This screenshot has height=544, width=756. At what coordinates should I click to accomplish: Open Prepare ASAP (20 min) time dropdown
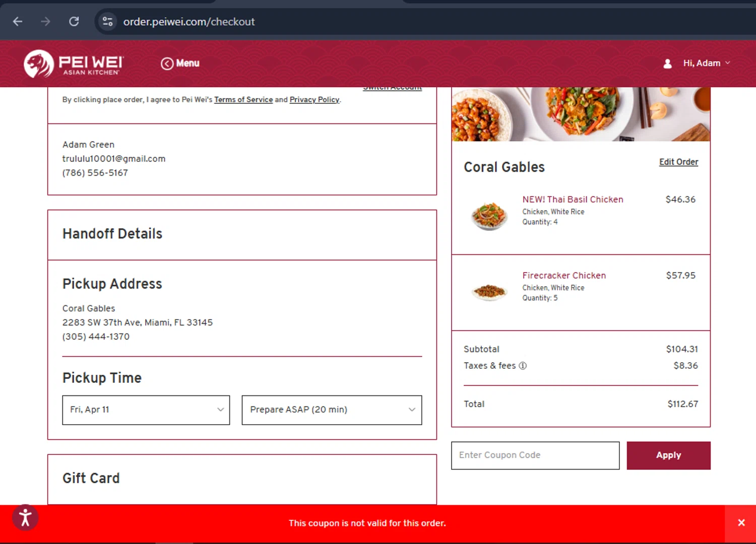tap(332, 410)
